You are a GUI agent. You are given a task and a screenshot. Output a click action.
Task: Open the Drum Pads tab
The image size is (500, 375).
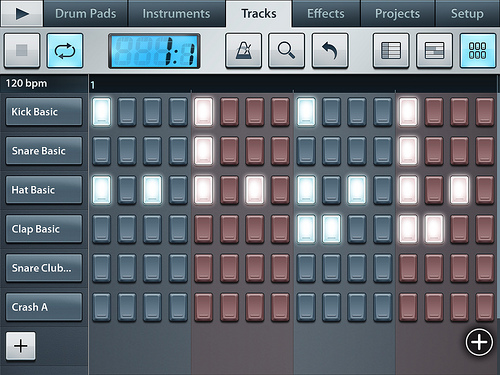[86, 14]
